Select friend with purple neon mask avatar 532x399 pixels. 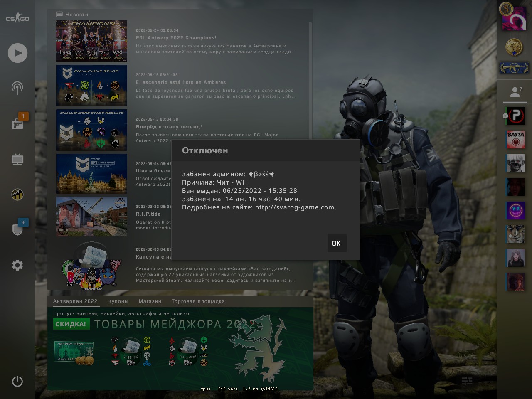click(516, 211)
